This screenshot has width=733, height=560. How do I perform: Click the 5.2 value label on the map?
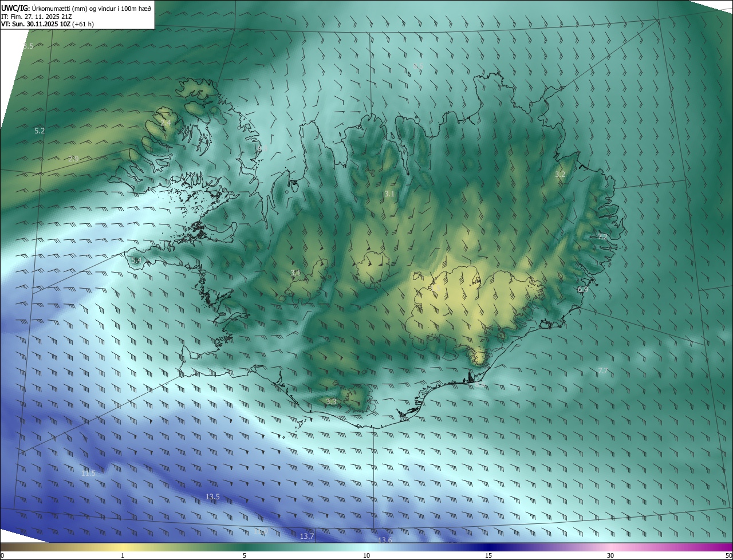click(40, 131)
